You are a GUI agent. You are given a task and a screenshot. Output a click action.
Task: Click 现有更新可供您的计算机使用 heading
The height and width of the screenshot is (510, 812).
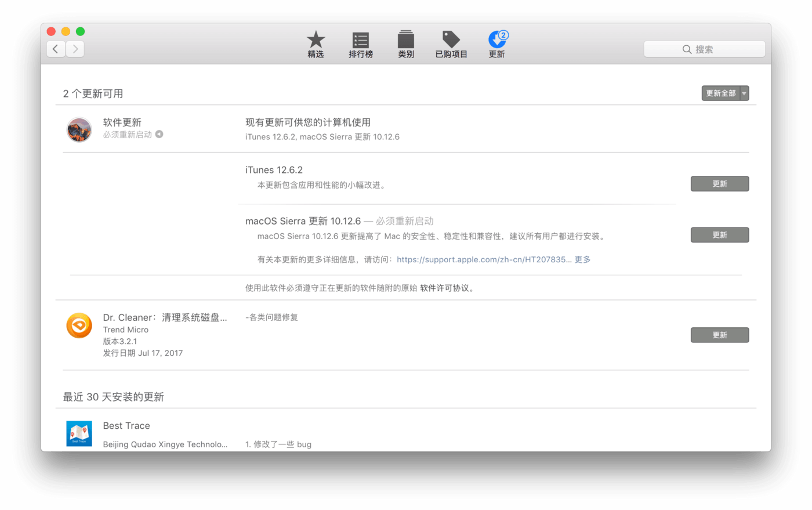[x=308, y=122]
